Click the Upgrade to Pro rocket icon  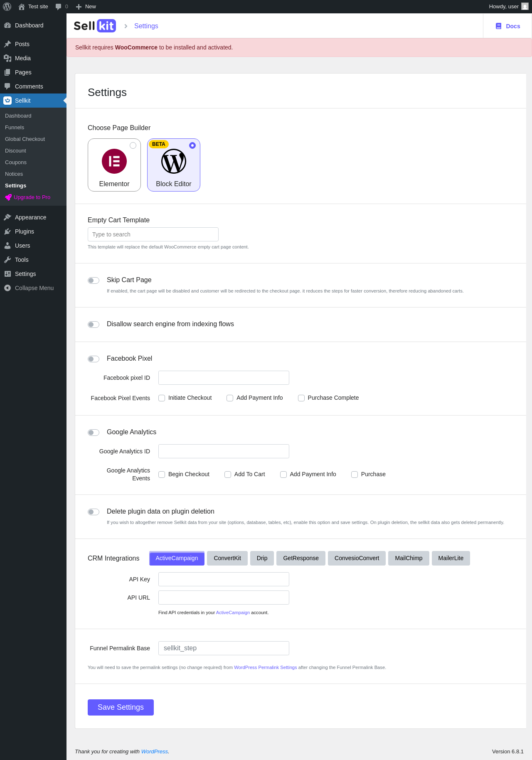[x=8, y=197]
